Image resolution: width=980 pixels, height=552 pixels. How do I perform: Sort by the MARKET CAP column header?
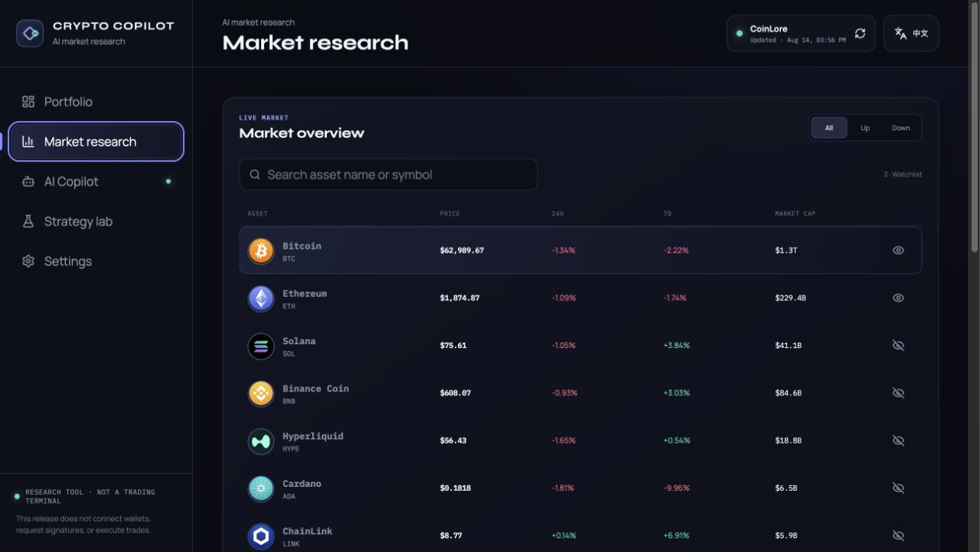pos(795,213)
